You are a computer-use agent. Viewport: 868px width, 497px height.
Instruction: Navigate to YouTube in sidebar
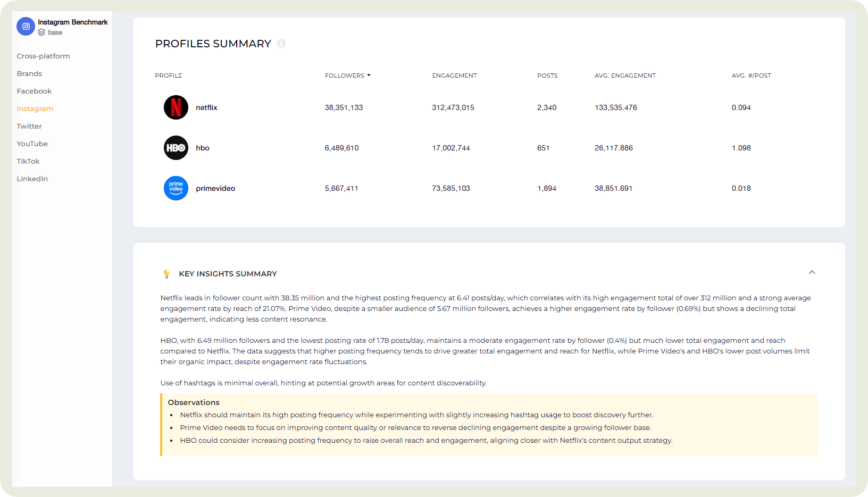point(32,144)
